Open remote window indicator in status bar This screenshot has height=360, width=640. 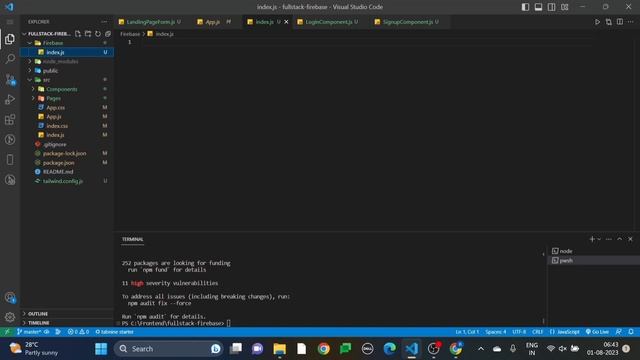pos(7,332)
